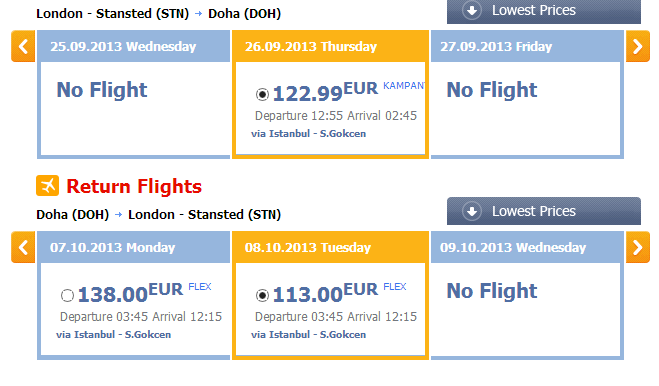Click the FLEX label on 138.00 EUR fare
The image size is (659, 386).
[200, 287]
